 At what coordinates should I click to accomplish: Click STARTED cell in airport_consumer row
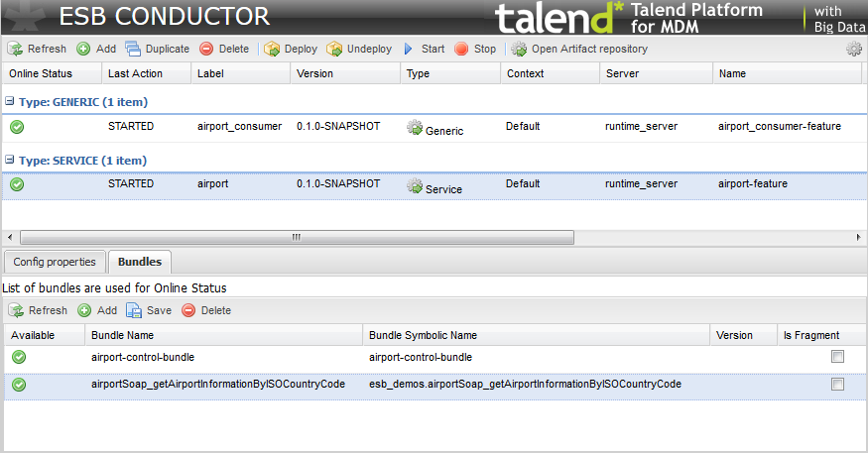tap(131, 127)
